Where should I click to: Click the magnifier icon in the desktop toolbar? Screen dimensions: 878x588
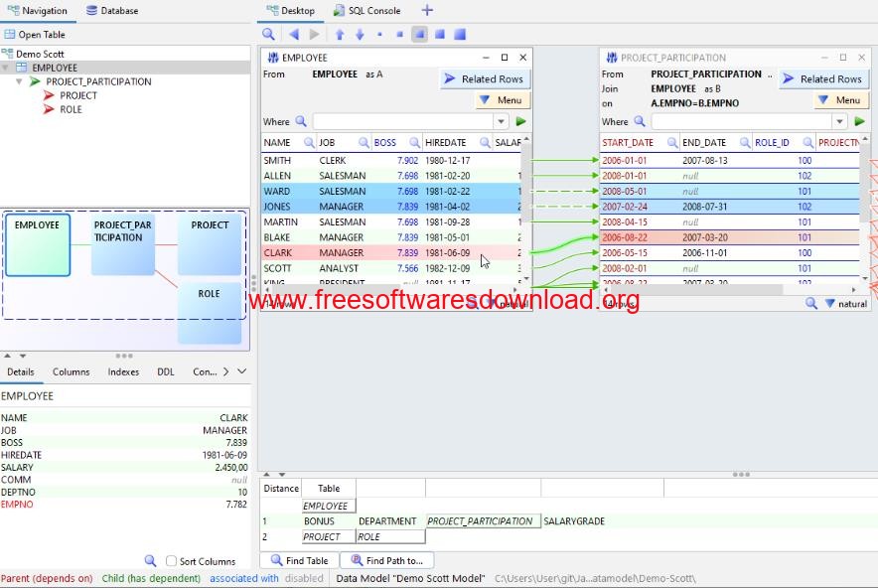click(269, 34)
